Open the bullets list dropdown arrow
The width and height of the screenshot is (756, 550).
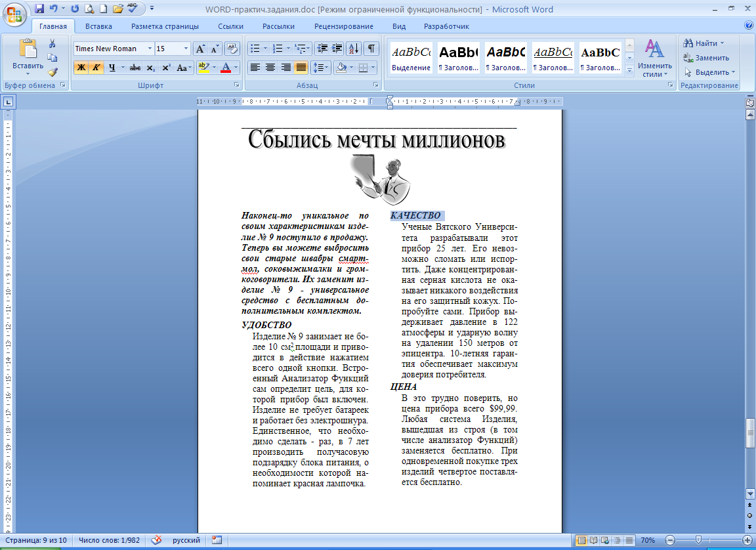click(266, 49)
